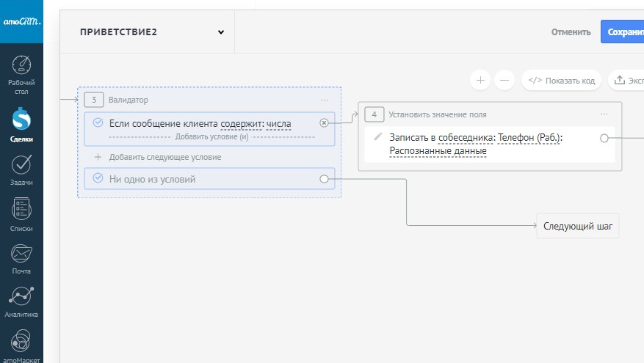
Task: Expand the ПРИВЕТСТВИЕ2 bot name dropdown
Action: point(220,32)
